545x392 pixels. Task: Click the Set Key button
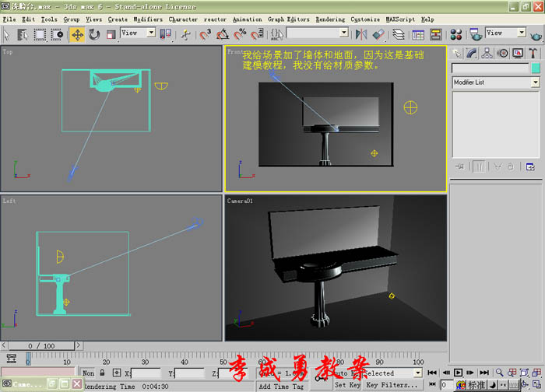point(347,385)
